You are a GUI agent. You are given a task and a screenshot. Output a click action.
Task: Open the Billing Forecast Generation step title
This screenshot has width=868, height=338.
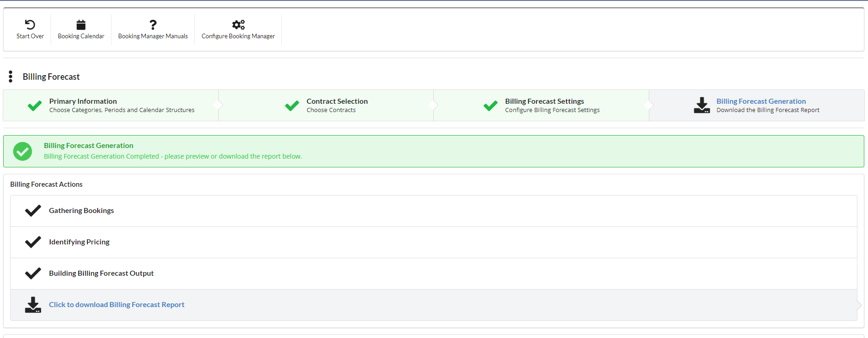(761, 101)
